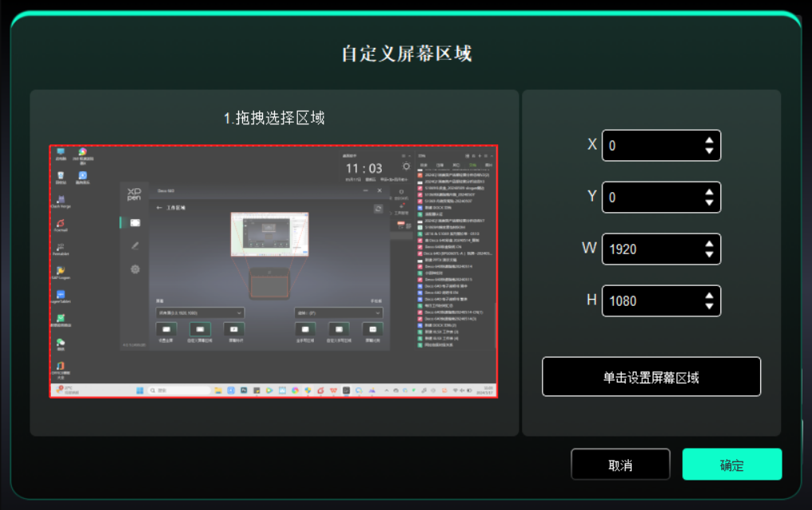Increase the W width using up arrow

pyautogui.click(x=709, y=244)
